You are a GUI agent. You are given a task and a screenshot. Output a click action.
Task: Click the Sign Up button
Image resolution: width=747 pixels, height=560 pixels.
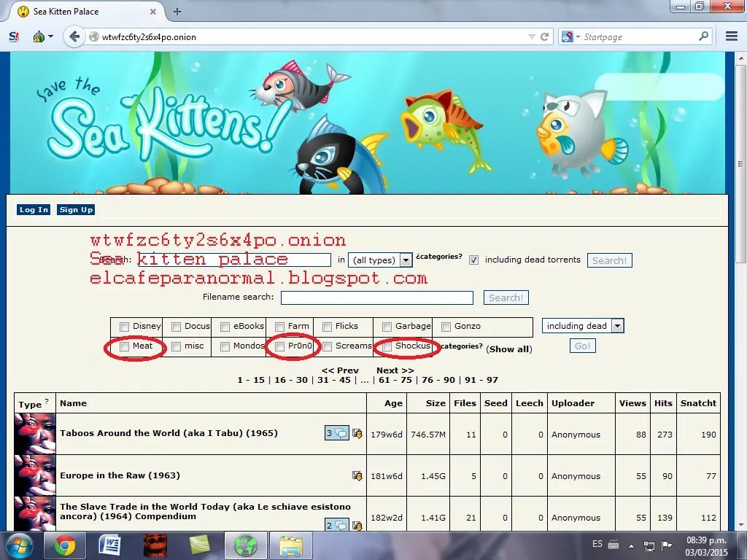pyautogui.click(x=76, y=209)
